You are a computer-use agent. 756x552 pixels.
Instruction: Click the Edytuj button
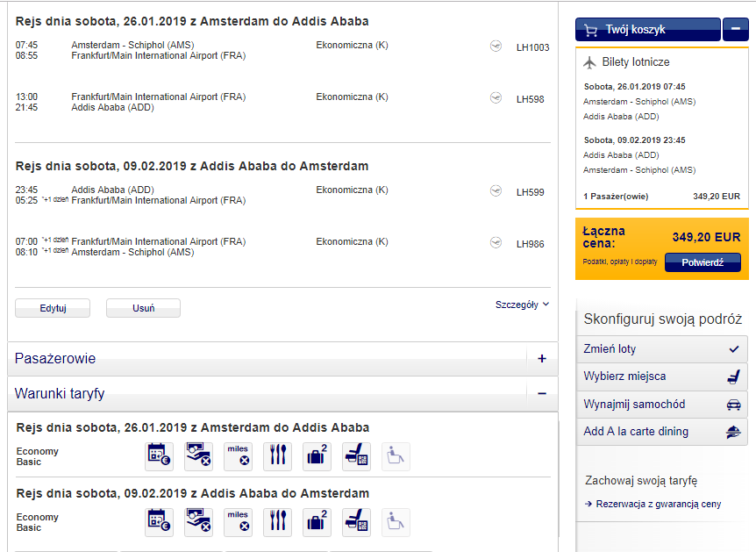pos(53,308)
